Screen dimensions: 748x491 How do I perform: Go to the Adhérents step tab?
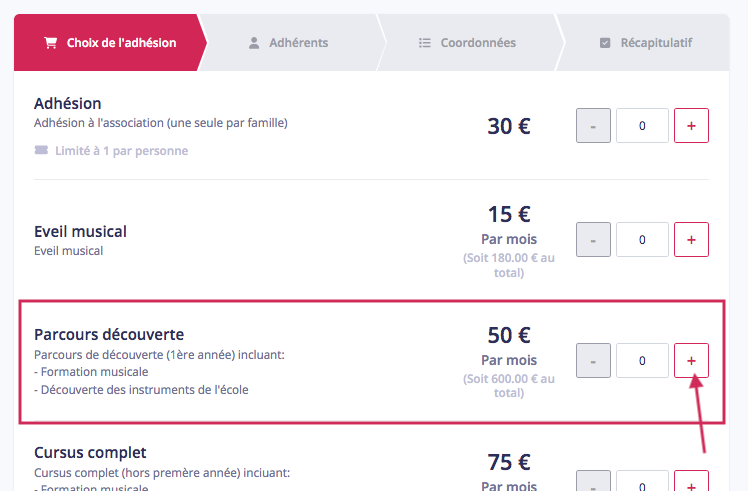(x=289, y=42)
